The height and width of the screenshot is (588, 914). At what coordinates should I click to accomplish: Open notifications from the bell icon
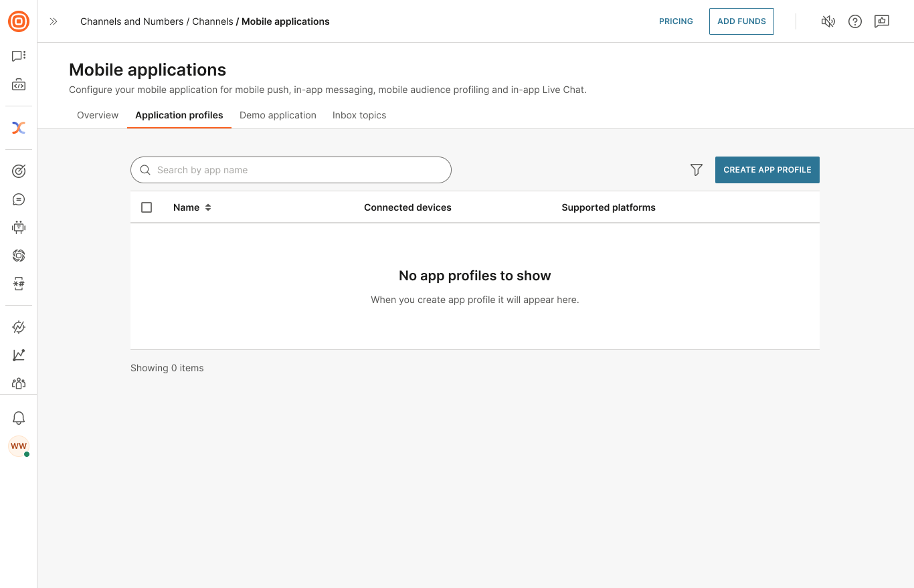point(19,417)
